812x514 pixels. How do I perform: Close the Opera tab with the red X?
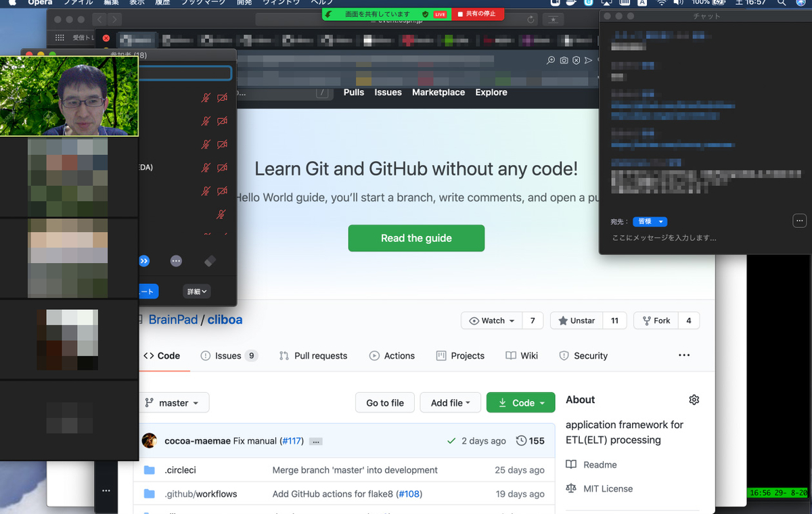pyautogui.click(x=106, y=38)
